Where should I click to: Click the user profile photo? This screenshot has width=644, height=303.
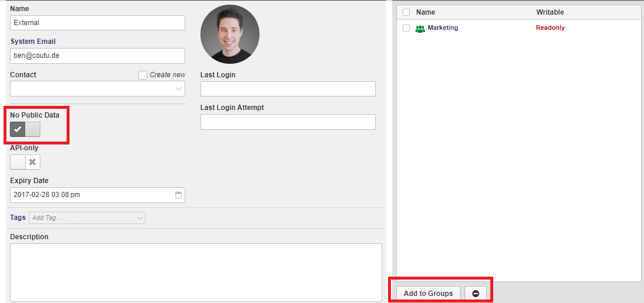pos(230,35)
